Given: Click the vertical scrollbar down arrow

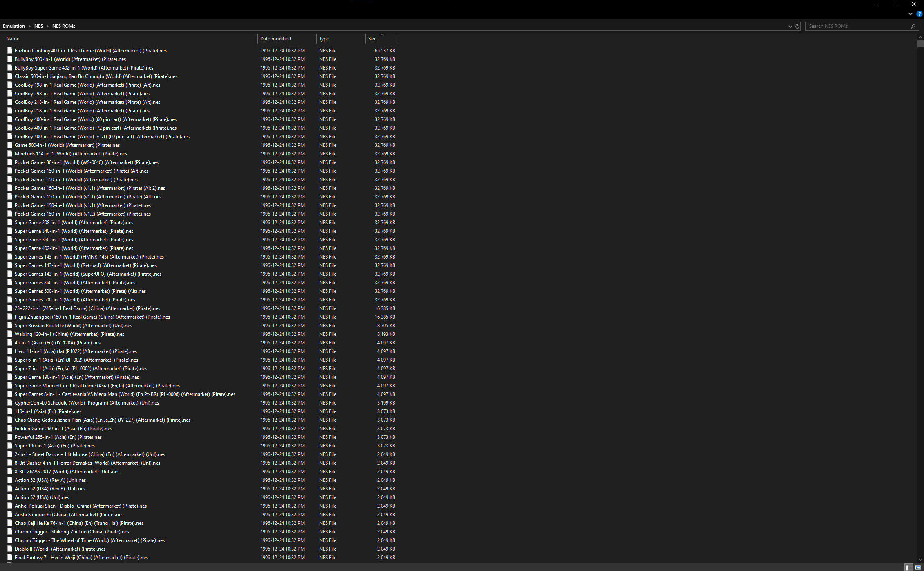Looking at the screenshot, I should click(920, 560).
